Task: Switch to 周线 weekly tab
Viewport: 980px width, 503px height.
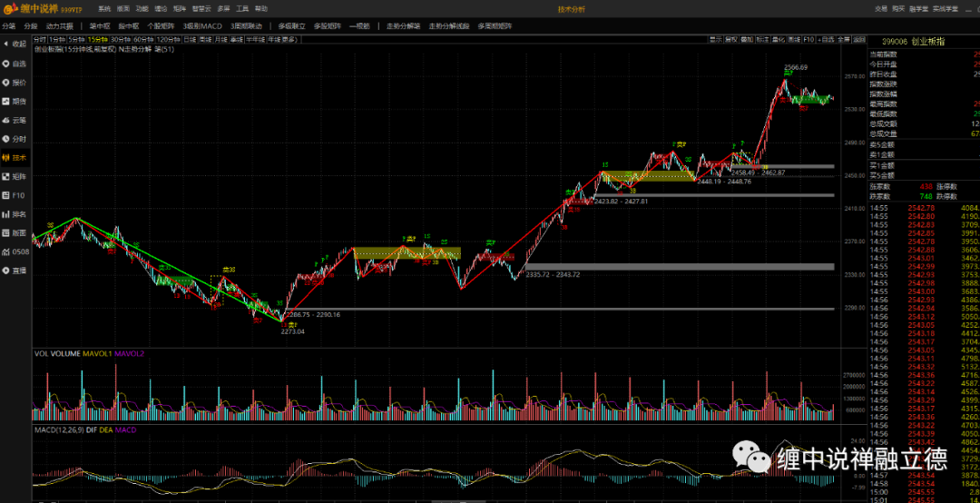Action: click(x=205, y=39)
